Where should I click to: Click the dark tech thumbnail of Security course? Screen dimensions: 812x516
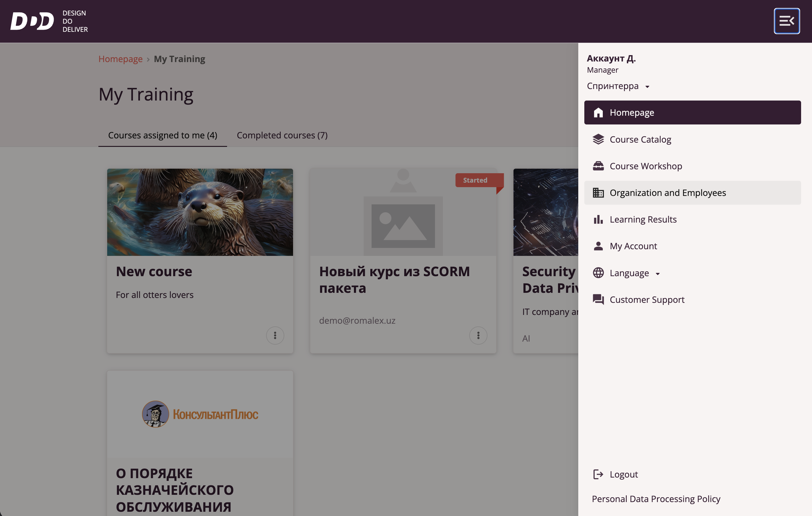(546, 212)
